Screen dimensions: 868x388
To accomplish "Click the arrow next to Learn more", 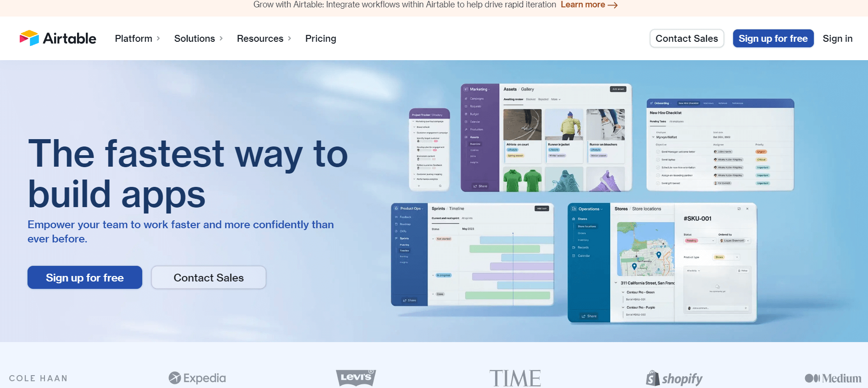I will click(x=612, y=5).
